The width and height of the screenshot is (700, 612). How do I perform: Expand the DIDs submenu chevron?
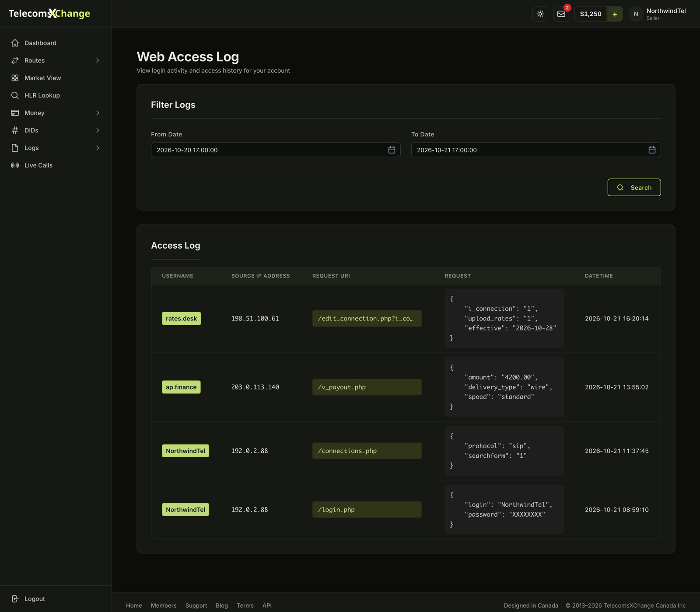(98, 130)
